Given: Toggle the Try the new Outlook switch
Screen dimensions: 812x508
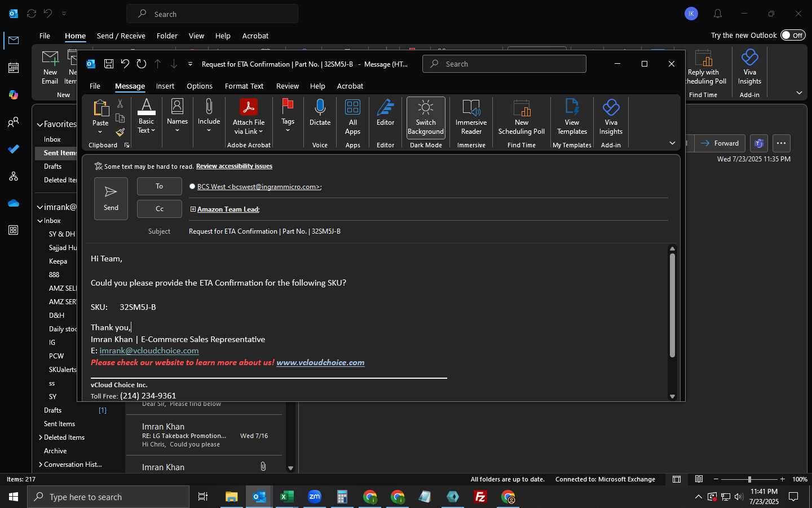Looking at the screenshot, I should (793, 35).
